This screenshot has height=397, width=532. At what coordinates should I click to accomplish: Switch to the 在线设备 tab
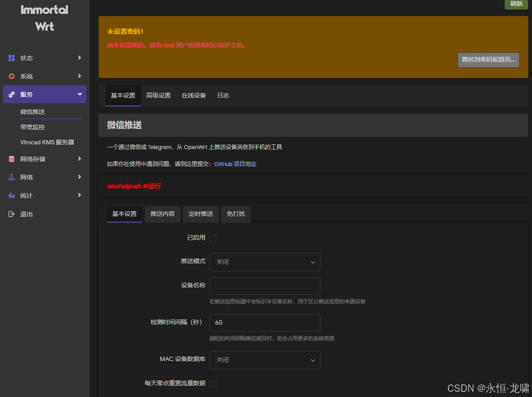pyautogui.click(x=194, y=95)
